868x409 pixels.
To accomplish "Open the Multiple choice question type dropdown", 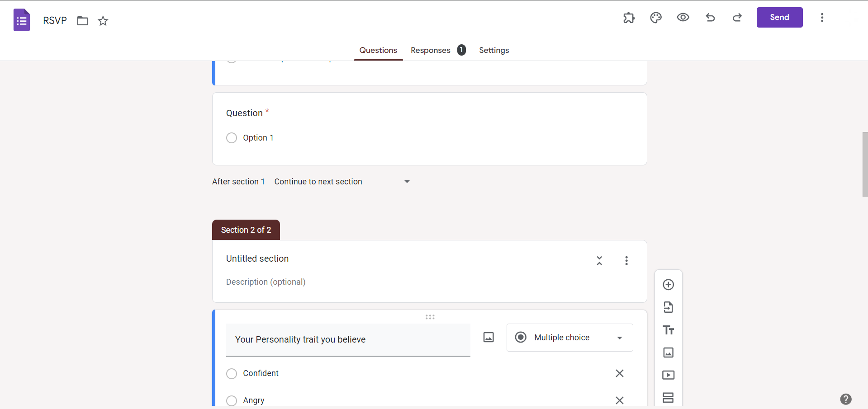I will click(570, 338).
